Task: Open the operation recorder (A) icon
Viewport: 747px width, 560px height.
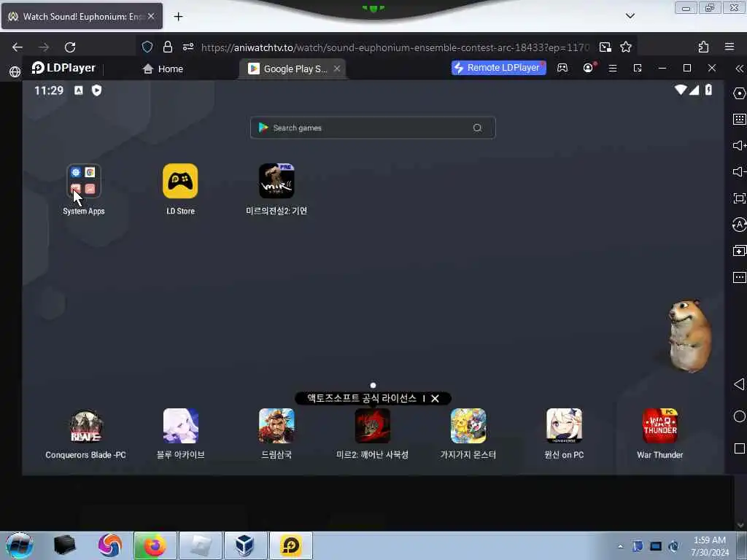Action: [740, 225]
